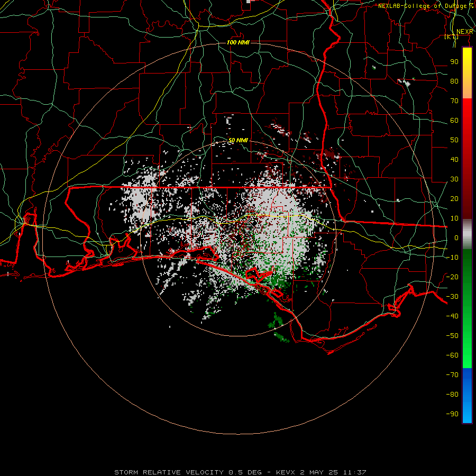Select the -30 value on velocity scale
The height and width of the screenshot is (476, 476).
[452, 297]
